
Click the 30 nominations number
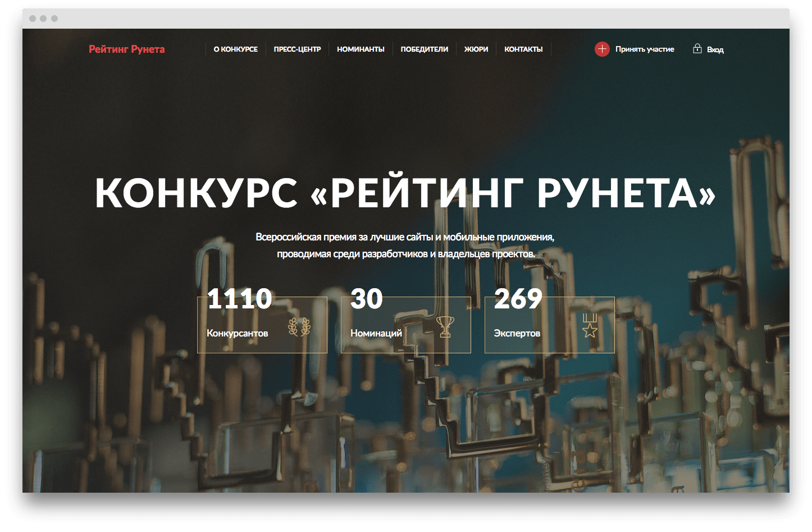[367, 298]
